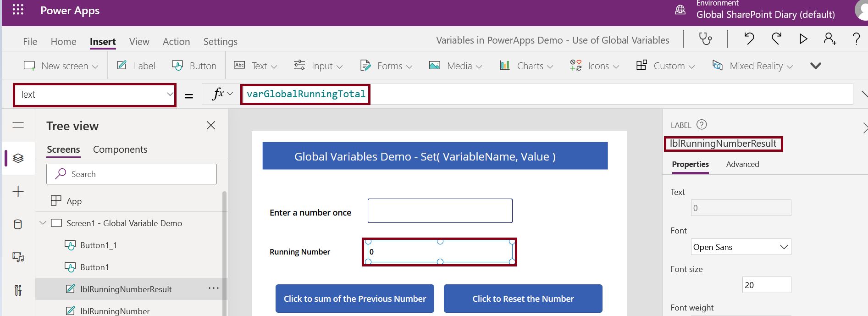The width and height of the screenshot is (868, 316).
Task: Open the Share user icon
Action: tap(829, 39)
